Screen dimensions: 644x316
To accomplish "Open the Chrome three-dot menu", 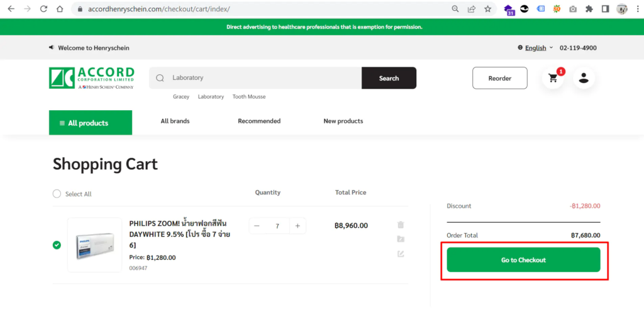I will click(x=636, y=9).
